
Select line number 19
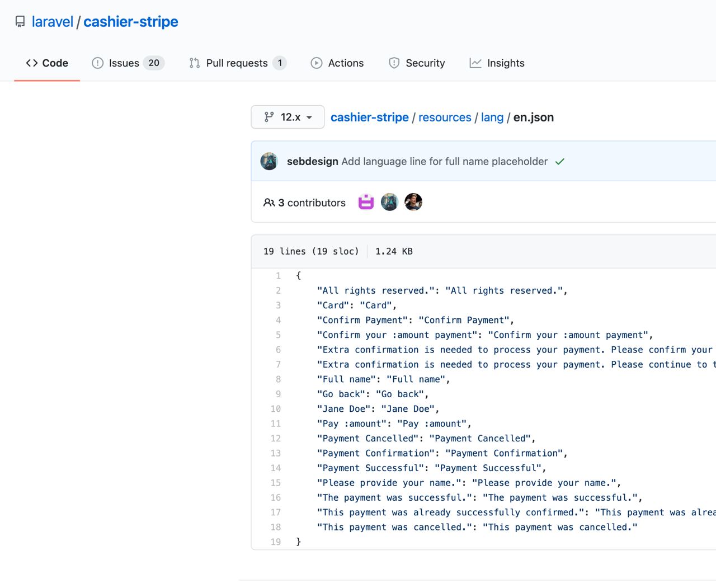coord(276,542)
